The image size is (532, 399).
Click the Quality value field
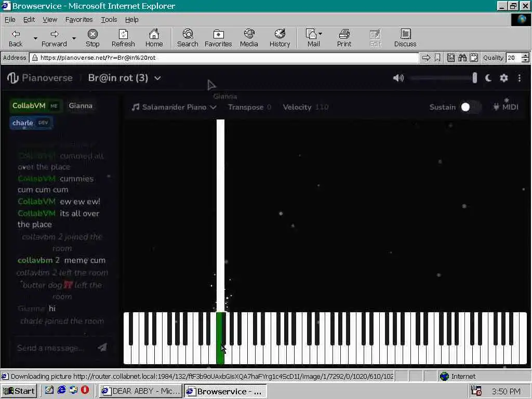(514, 58)
